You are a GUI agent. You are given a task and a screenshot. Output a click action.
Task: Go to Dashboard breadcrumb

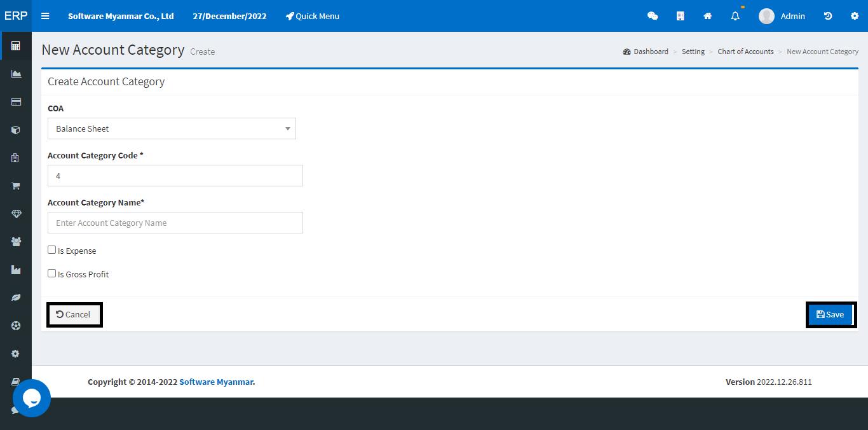[x=646, y=52]
